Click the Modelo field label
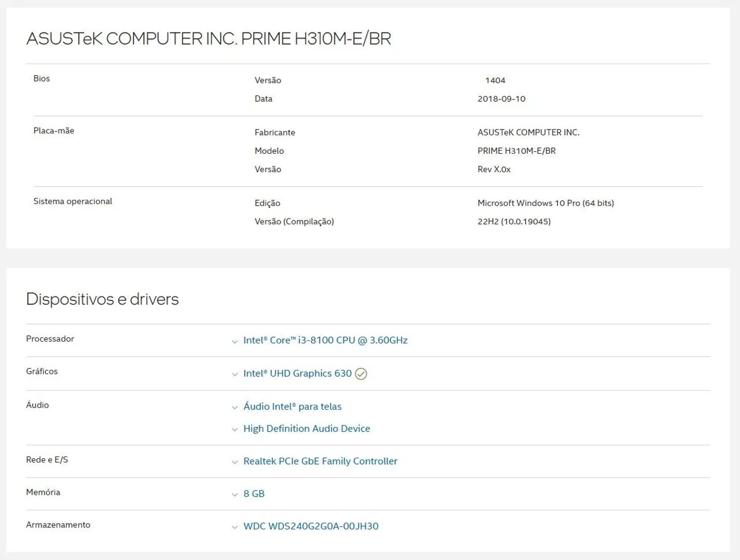 pyautogui.click(x=269, y=151)
